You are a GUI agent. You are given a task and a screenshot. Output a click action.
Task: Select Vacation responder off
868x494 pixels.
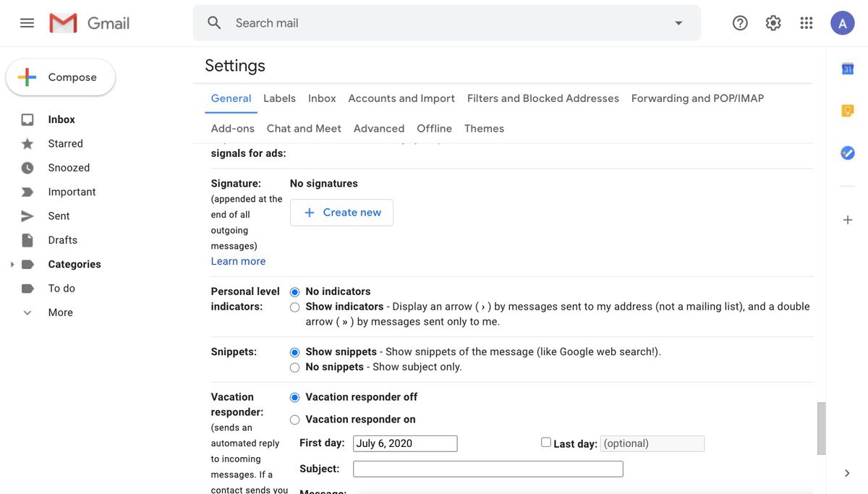coord(294,397)
